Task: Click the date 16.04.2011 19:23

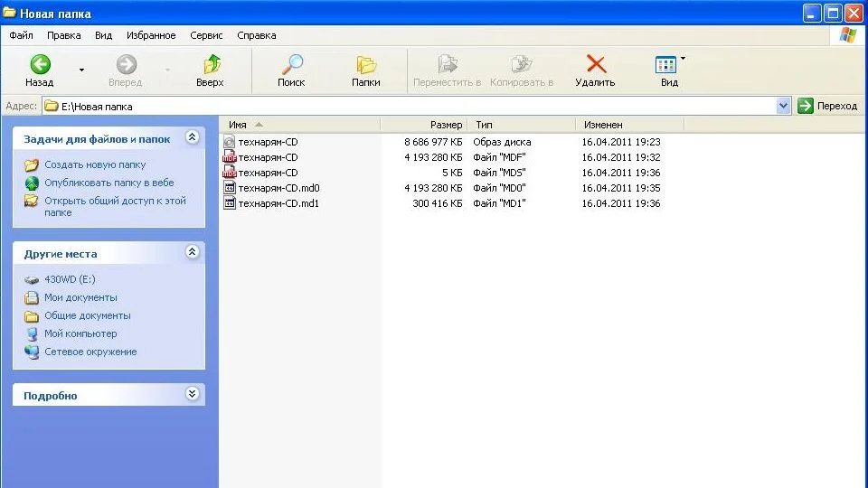Action: click(x=621, y=142)
